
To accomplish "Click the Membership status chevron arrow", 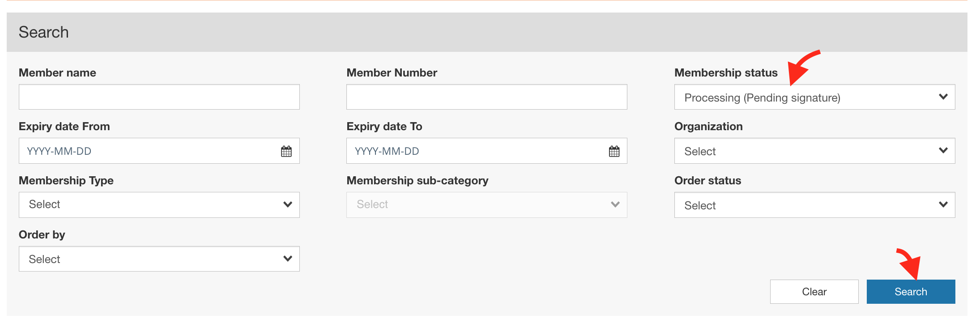I will pos(943,97).
